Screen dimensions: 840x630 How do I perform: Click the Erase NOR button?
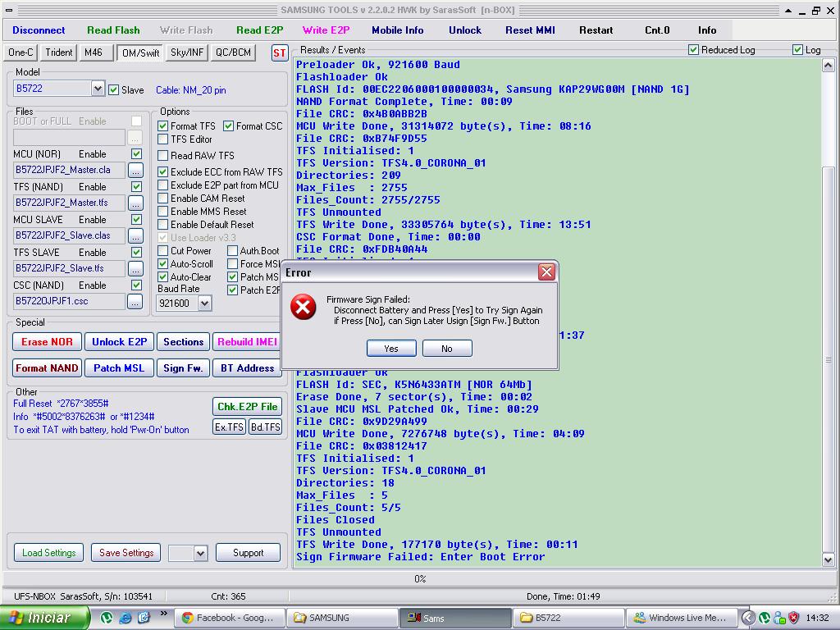(47, 342)
